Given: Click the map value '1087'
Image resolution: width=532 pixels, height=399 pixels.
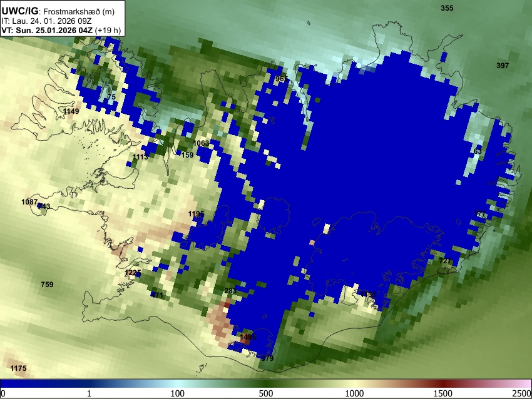Looking at the screenshot, I should (29, 202).
